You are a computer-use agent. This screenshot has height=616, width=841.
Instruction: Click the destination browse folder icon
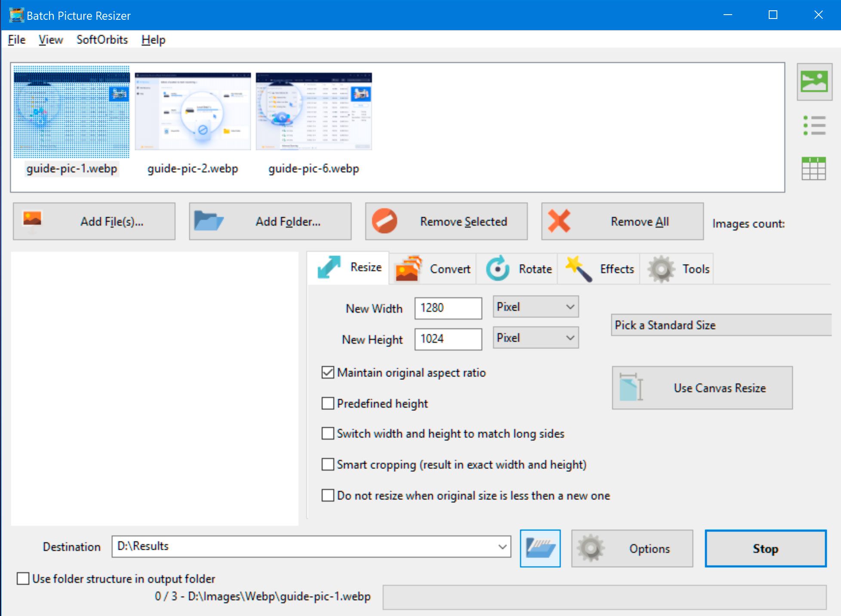[540, 548]
